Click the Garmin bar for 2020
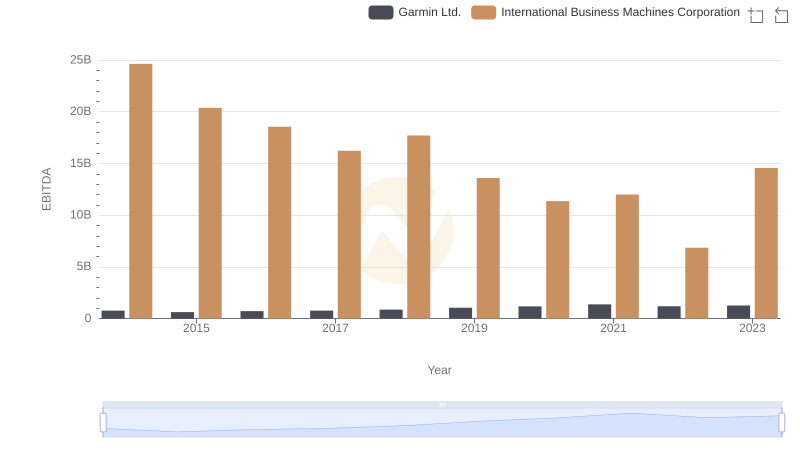Viewport: 800px width, 461px height. (530, 313)
